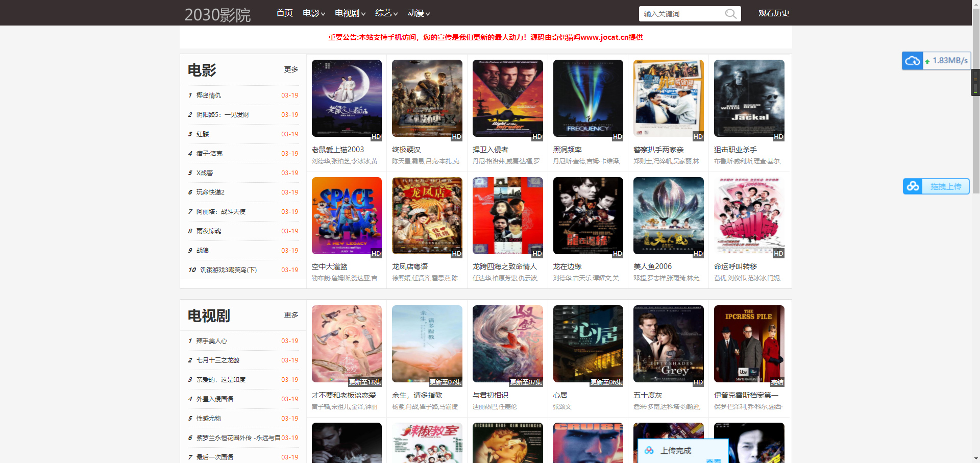Open 观看历史 viewing history
This screenshot has width=980, height=463.
point(774,13)
